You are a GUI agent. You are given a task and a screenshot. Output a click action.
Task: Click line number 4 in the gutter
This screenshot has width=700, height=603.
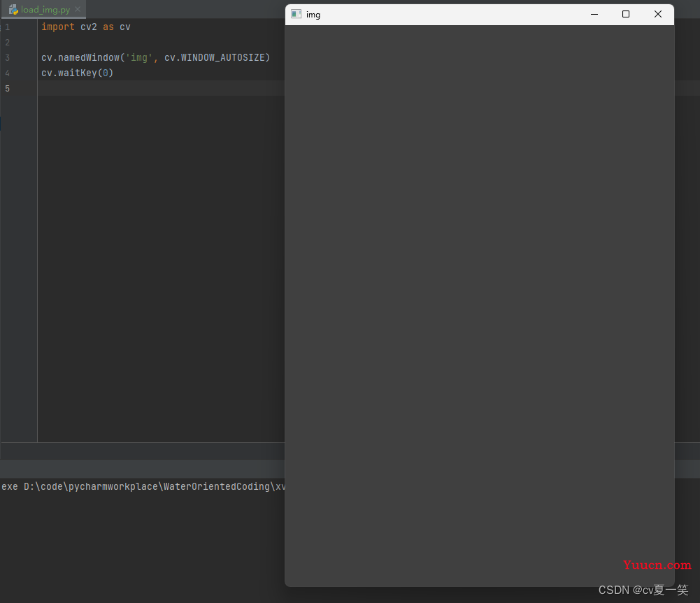[x=7, y=73]
